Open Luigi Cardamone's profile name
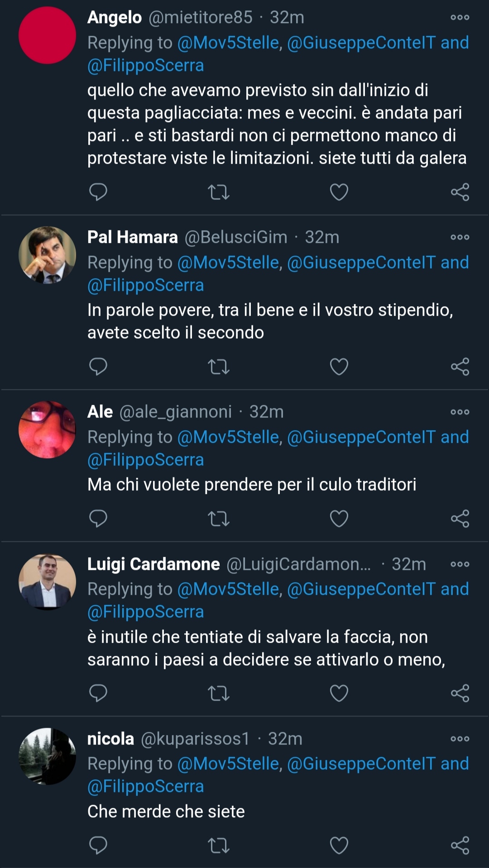The image size is (489, 868). coord(153,564)
